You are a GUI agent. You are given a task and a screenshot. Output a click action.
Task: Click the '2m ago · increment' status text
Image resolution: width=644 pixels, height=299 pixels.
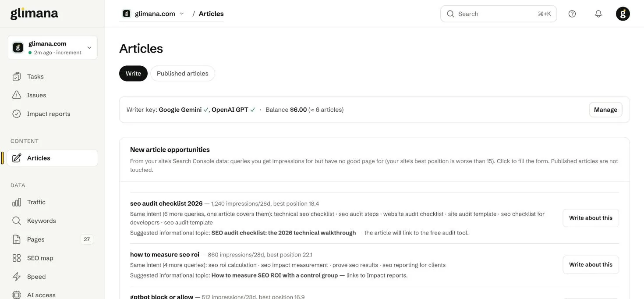tap(57, 53)
